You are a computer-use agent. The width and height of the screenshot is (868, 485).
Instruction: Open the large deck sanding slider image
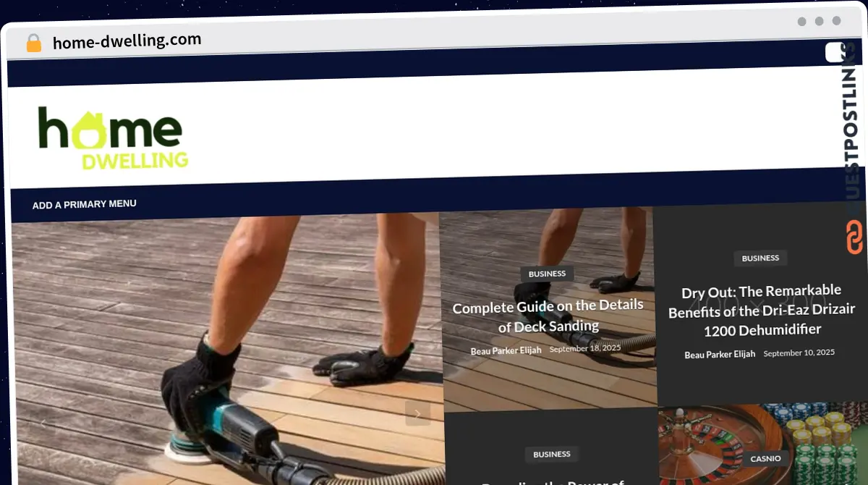click(227, 349)
